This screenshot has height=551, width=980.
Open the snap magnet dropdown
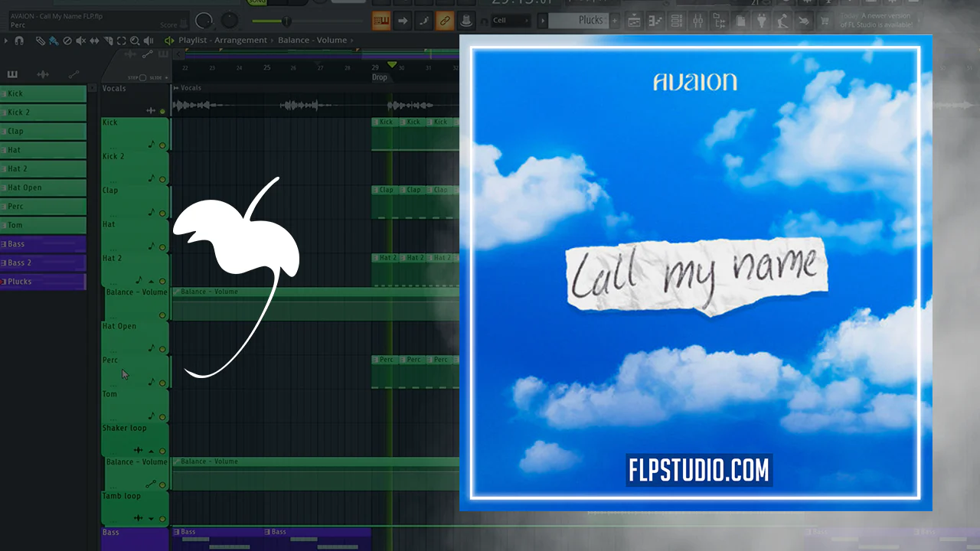(19, 41)
